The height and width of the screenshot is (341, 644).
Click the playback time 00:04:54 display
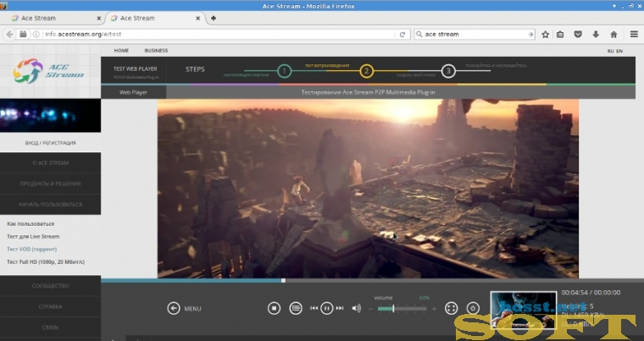pyautogui.click(x=575, y=293)
